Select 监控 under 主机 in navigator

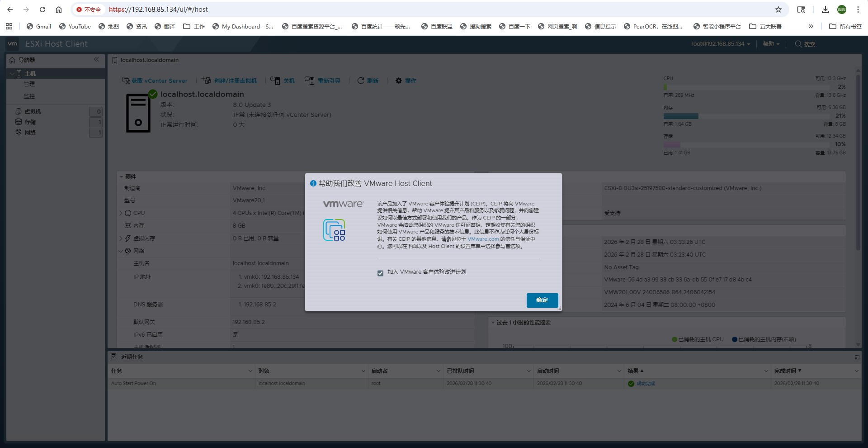click(30, 96)
